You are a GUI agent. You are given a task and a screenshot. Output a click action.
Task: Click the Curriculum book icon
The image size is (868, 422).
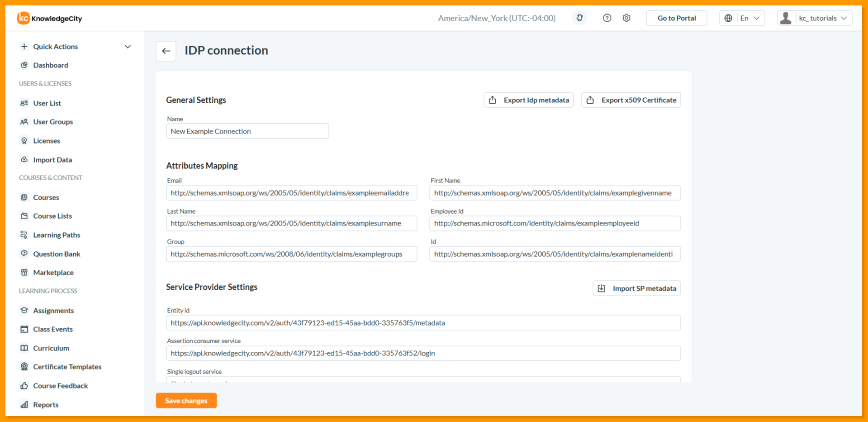pyautogui.click(x=24, y=348)
